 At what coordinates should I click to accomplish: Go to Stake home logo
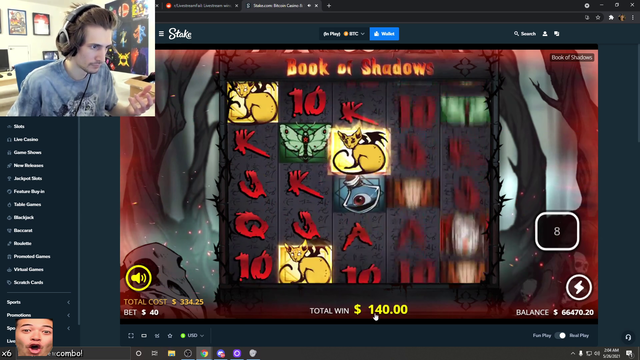[180, 34]
